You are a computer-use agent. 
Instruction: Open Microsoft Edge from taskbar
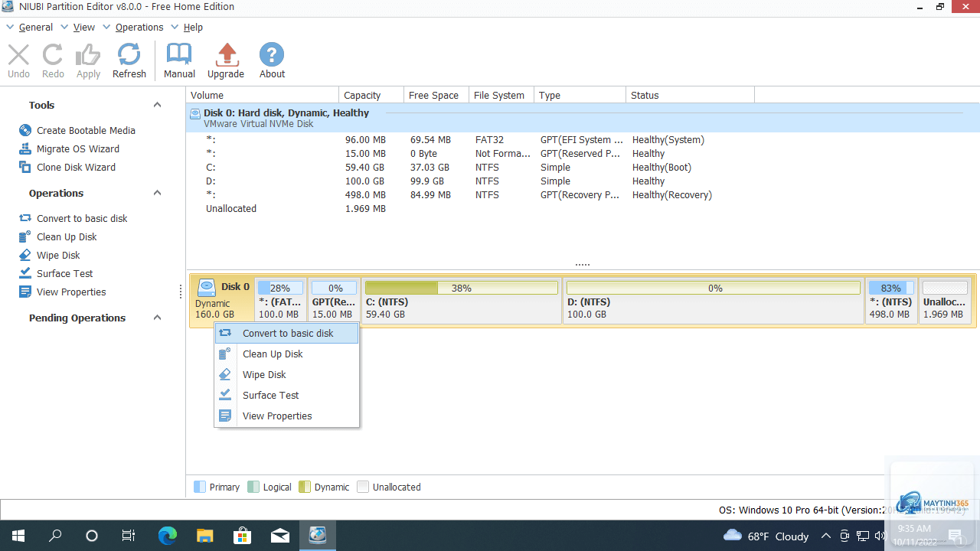(167, 536)
